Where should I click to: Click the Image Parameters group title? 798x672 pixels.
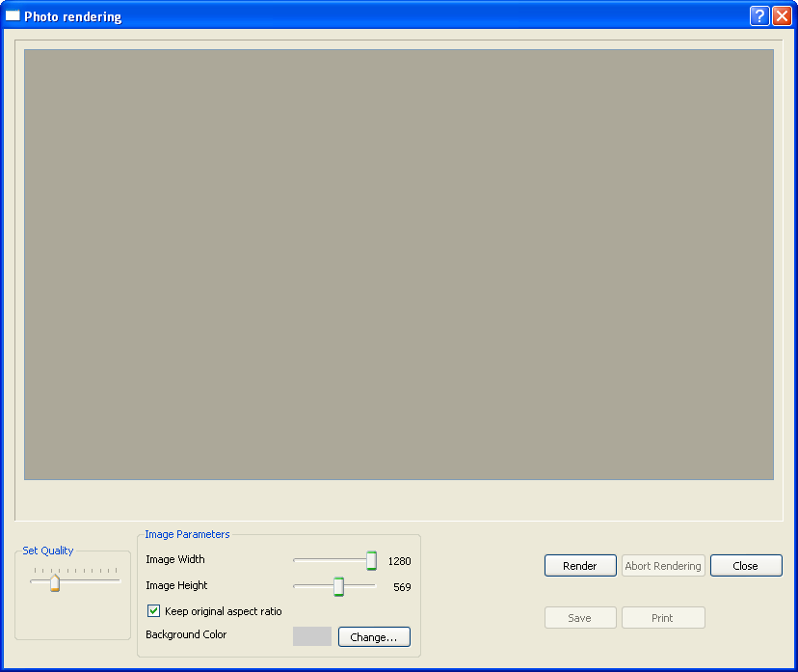(x=187, y=534)
